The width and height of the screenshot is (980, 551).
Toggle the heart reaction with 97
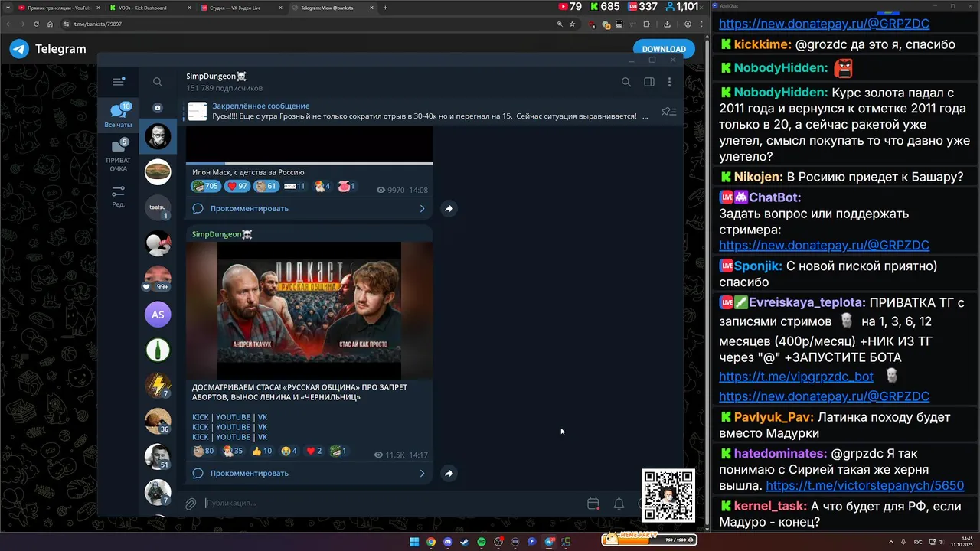click(x=238, y=186)
